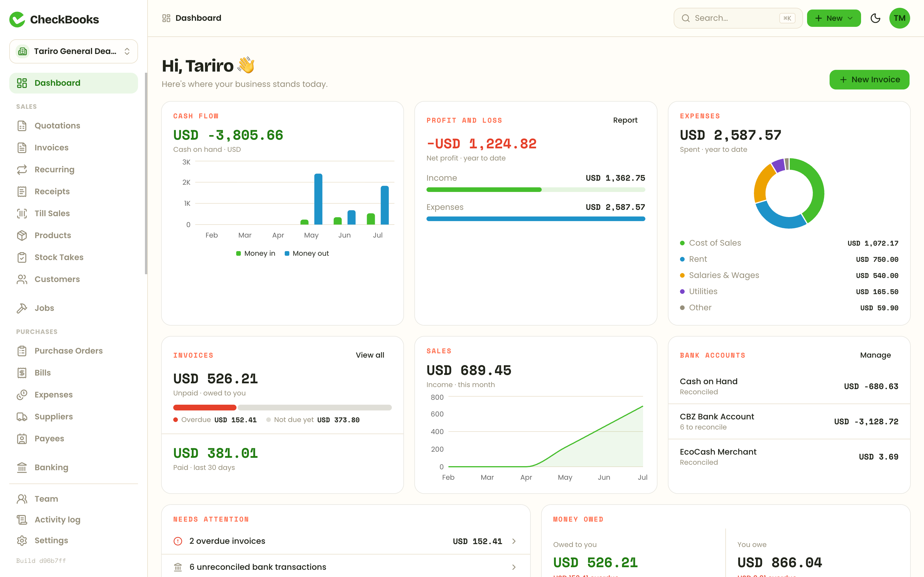Click the Banking building icon

tap(22, 468)
